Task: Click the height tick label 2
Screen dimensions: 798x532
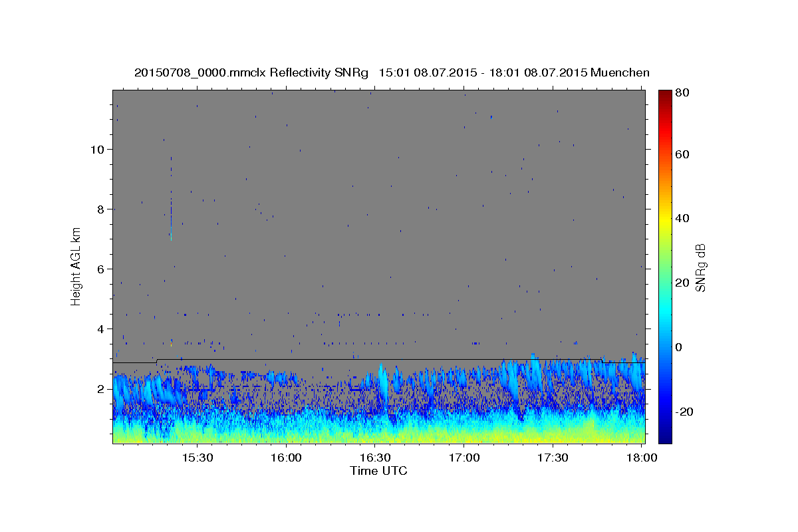Action: click(101, 388)
